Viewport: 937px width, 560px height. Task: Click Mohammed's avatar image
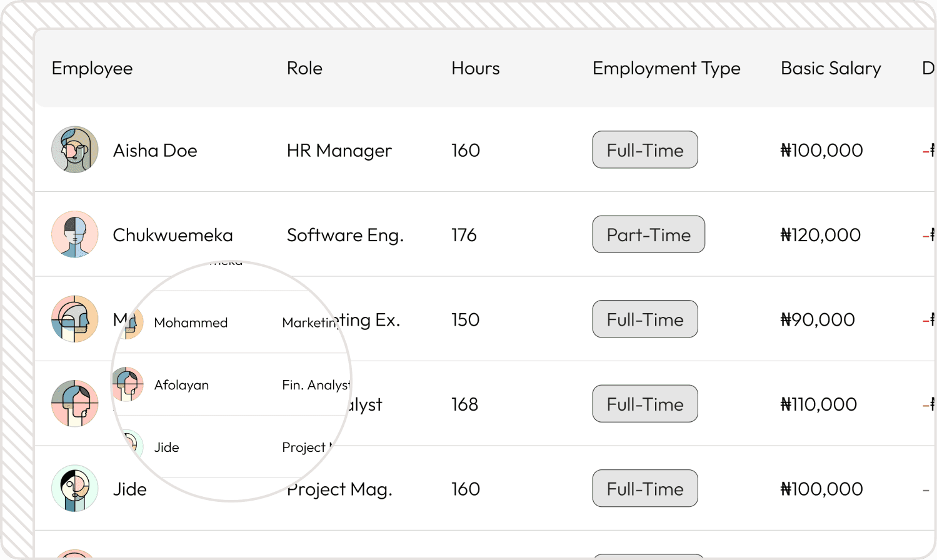74,319
